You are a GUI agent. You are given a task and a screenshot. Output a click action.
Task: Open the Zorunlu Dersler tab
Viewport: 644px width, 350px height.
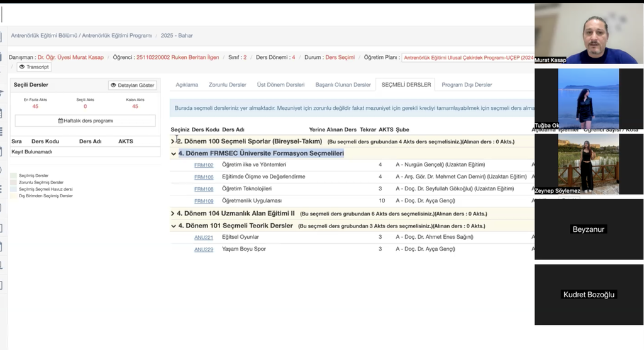click(227, 85)
